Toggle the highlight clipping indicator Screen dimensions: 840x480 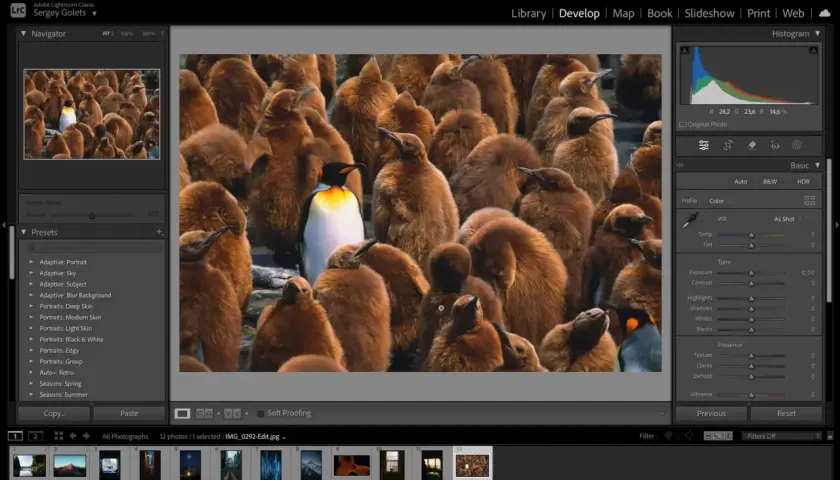click(813, 50)
